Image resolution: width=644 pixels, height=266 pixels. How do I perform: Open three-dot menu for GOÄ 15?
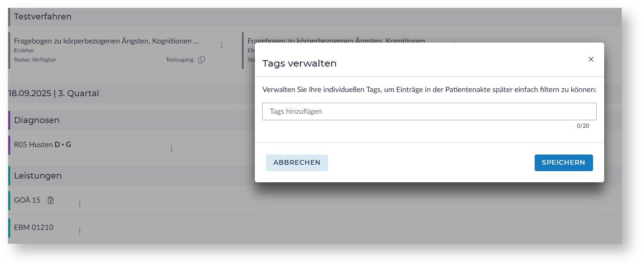(x=79, y=204)
